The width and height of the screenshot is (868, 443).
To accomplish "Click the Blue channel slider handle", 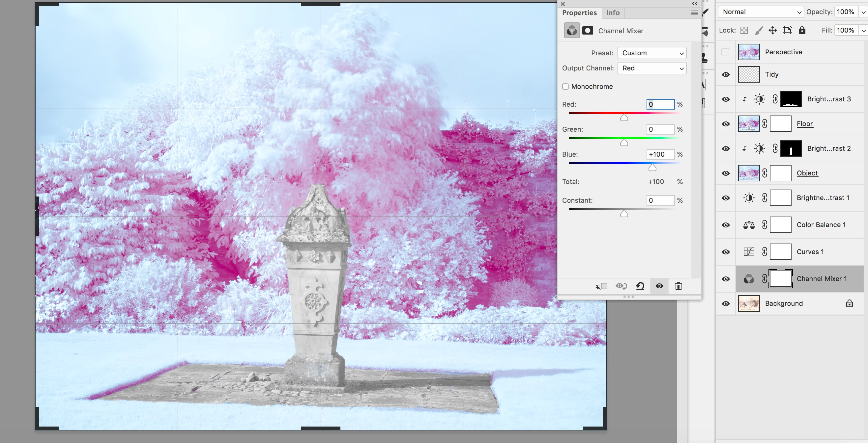I will (652, 167).
